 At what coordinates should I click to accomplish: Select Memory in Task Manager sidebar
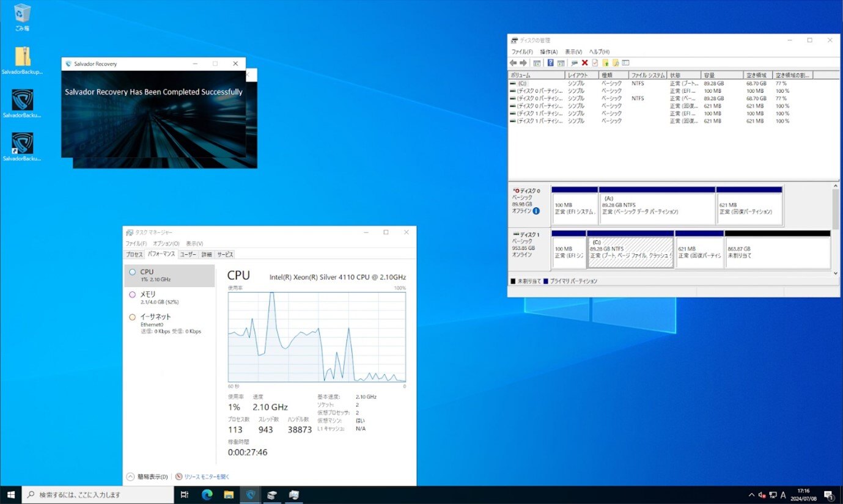click(169, 298)
